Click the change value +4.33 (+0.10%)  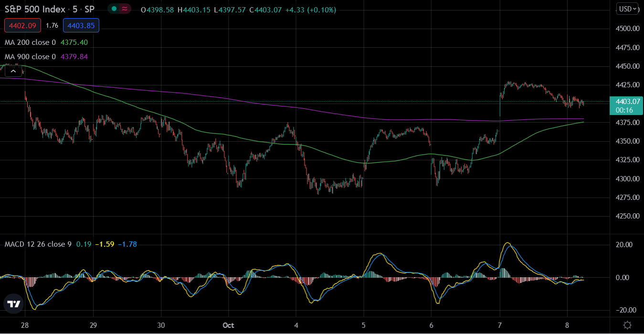[310, 10]
